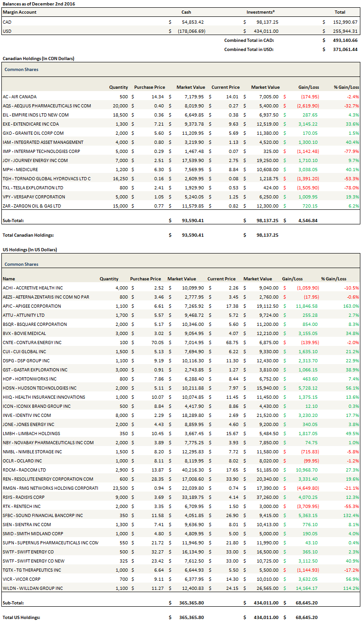Select the Total US Holdings label
The image size is (364, 624).
tap(22, 617)
